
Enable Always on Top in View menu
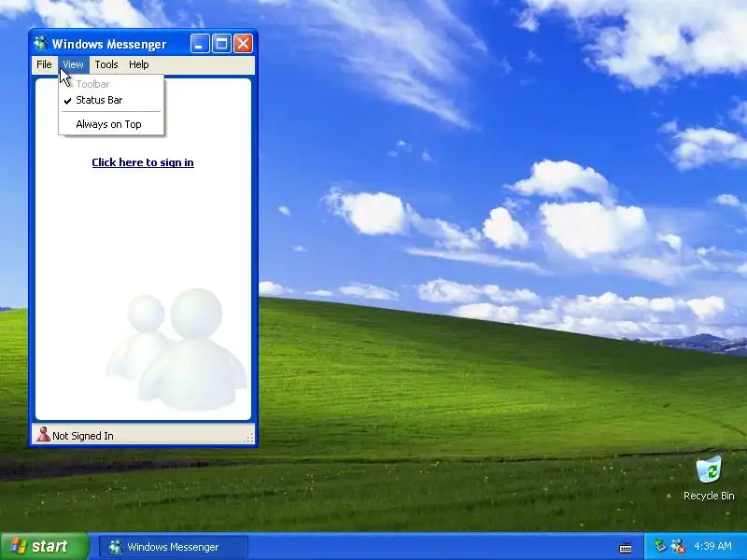pyautogui.click(x=111, y=124)
